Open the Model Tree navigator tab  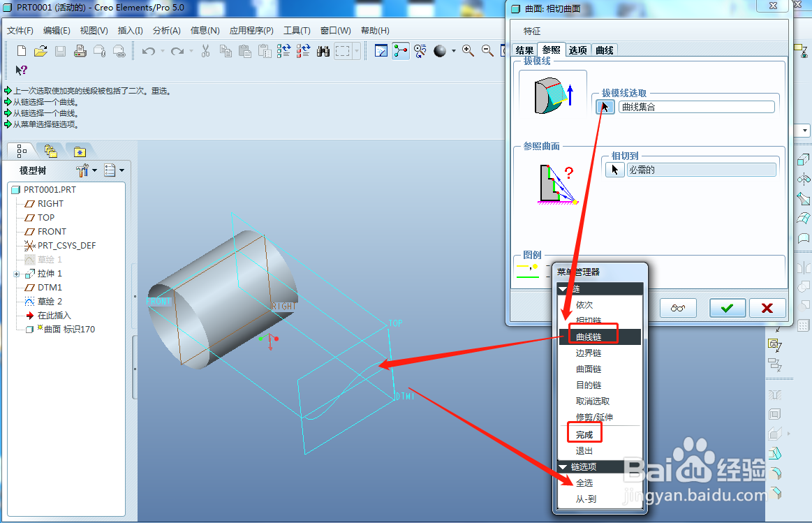tap(22, 152)
